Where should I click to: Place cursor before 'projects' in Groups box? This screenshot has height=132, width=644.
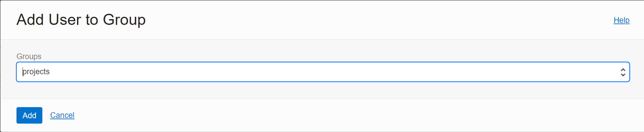click(23, 72)
